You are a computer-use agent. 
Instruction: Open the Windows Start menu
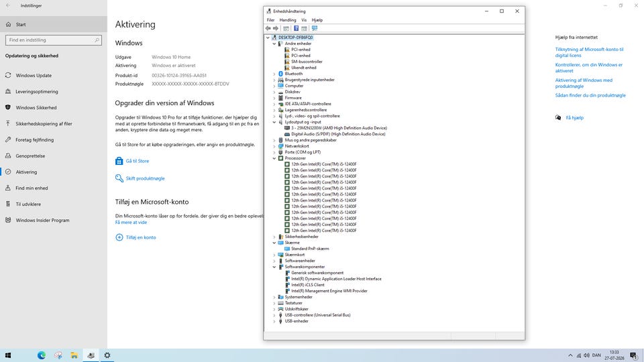click(x=8, y=355)
